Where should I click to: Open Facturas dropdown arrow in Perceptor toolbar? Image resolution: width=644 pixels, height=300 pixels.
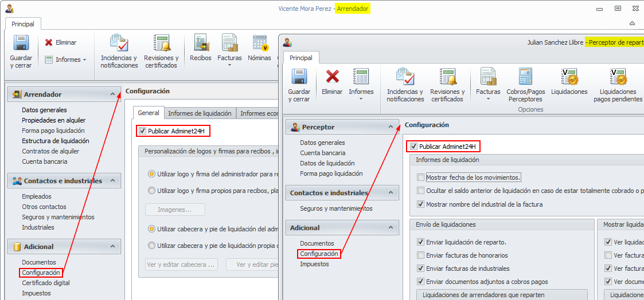(x=488, y=99)
